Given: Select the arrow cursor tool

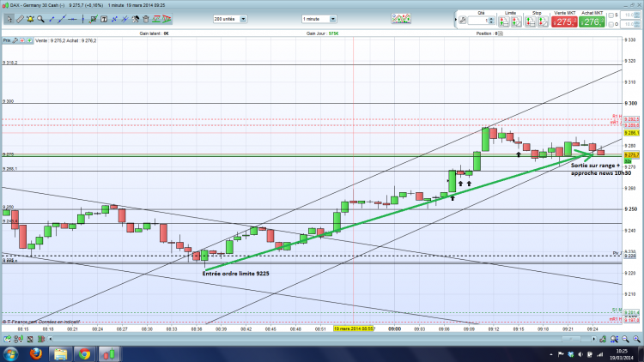Looking at the screenshot, I should pyautogui.click(x=9, y=19).
